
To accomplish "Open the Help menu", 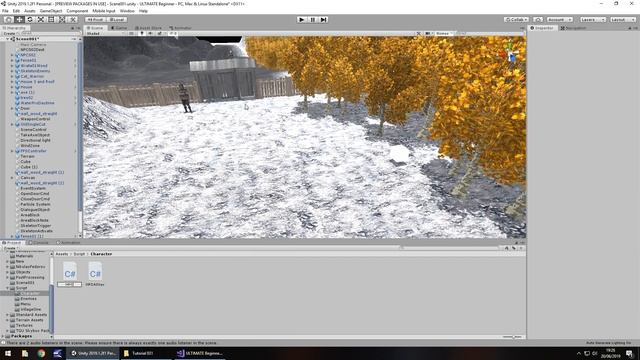I will [143, 11].
